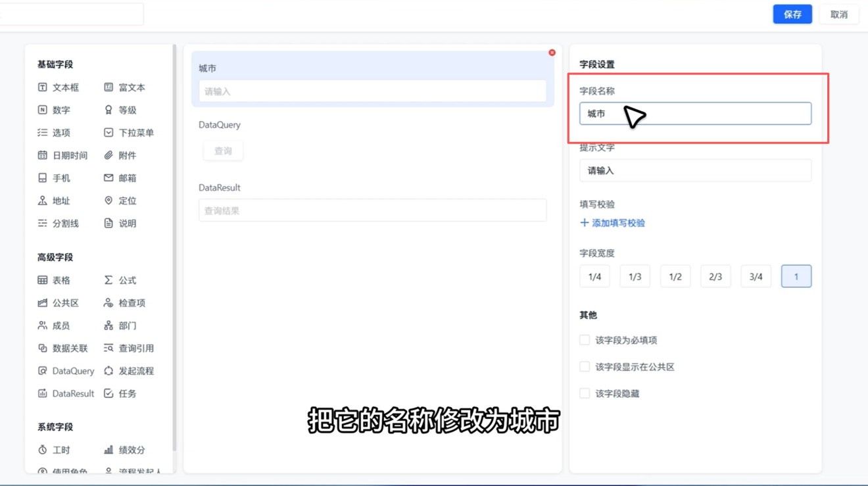Screen dimensions: 868x486
Task: Add the DataQuery field from sidebar
Action: (x=66, y=371)
